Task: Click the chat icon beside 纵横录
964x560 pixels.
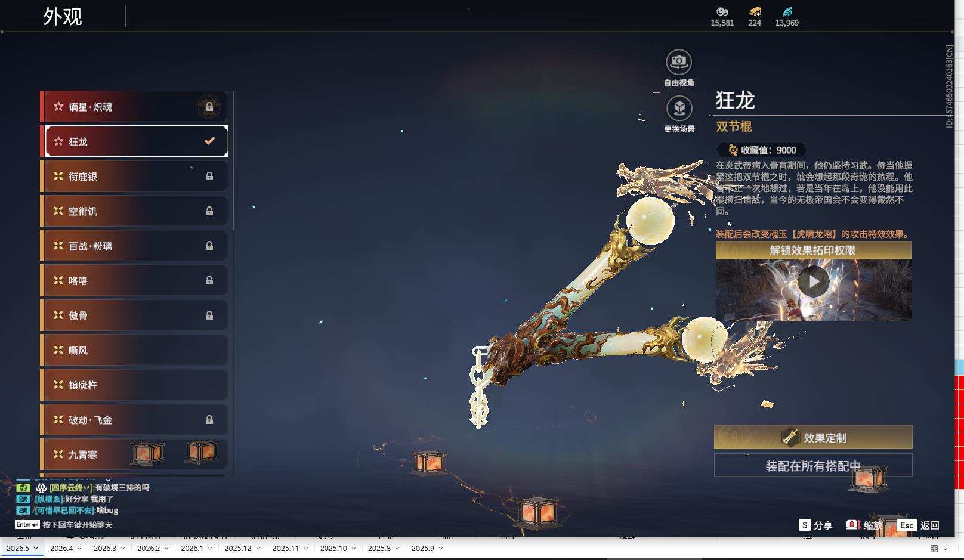Action: pyautogui.click(x=23, y=499)
